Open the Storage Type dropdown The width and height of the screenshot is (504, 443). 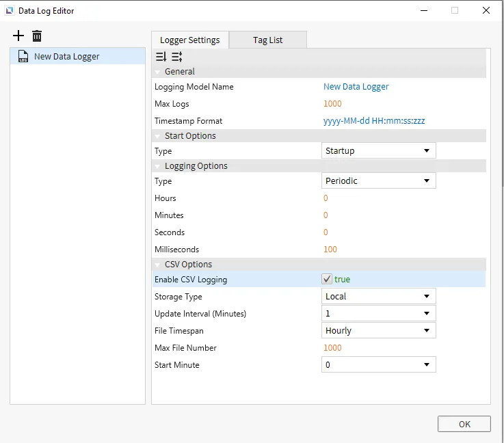pos(378,297)
